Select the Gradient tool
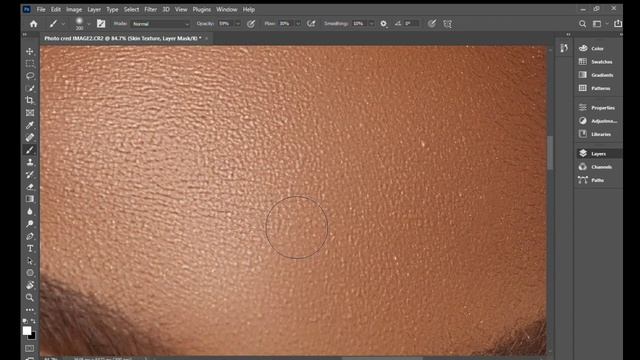The height and width of the screenshot is (360, 640). 30,199
